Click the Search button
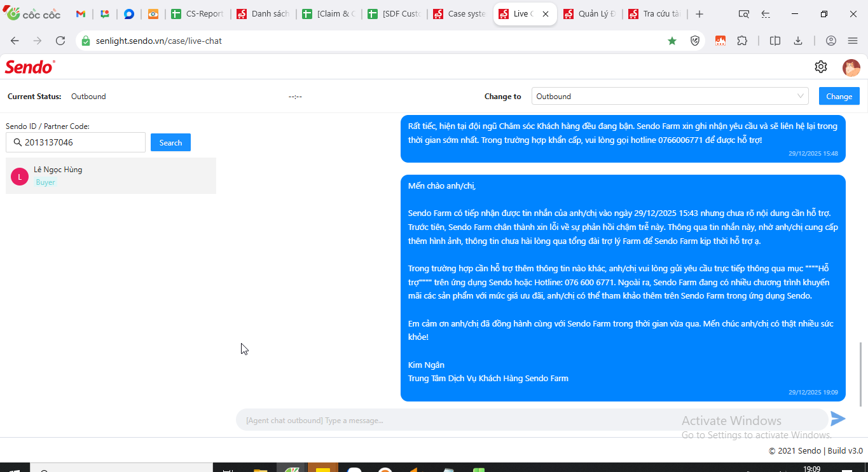The image size is (868, 472). point(170,142)
